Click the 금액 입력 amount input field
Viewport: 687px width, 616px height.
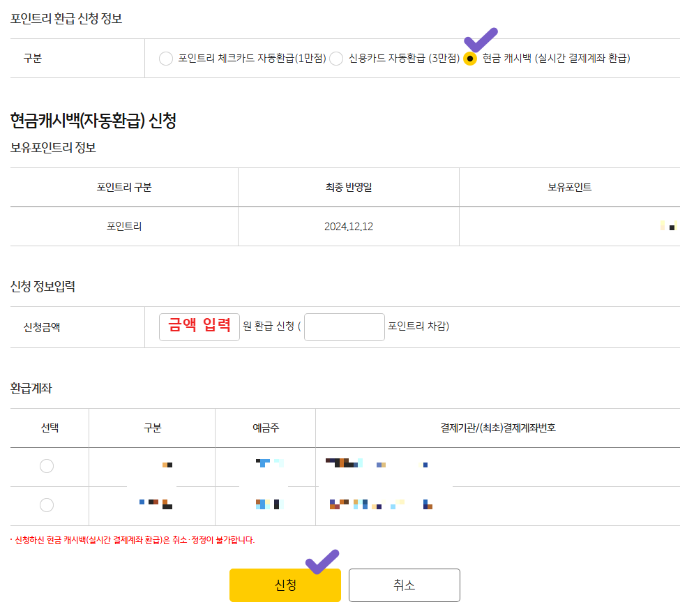pyautogui.click(x=199, y=326)
